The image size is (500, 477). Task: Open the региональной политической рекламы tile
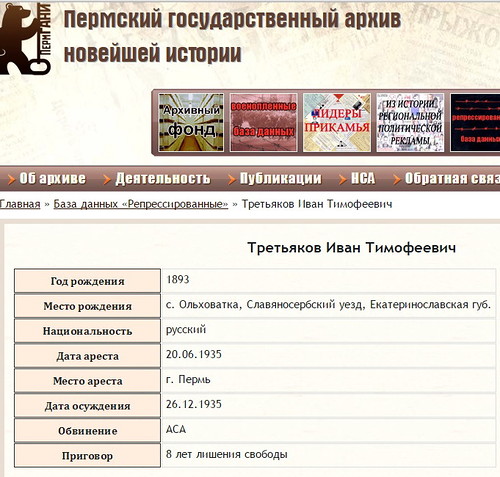(410, 122)
